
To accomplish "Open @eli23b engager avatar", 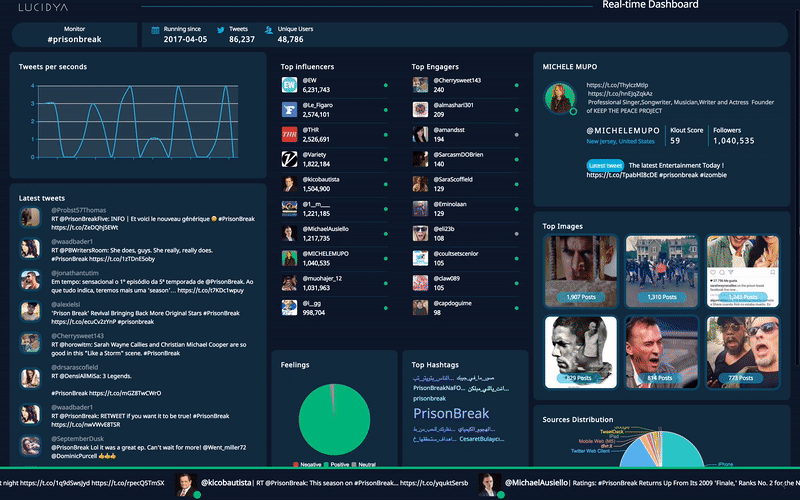I will coord(420,233).
